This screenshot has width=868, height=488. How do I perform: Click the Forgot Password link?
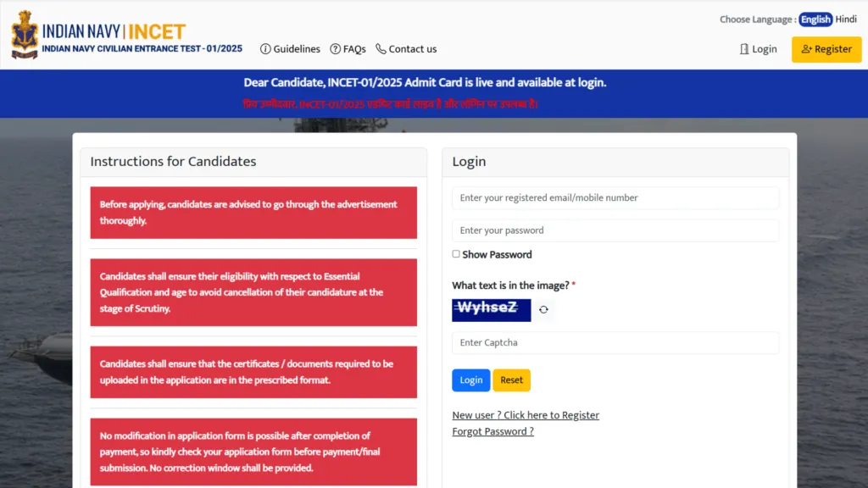pos(492,431)
